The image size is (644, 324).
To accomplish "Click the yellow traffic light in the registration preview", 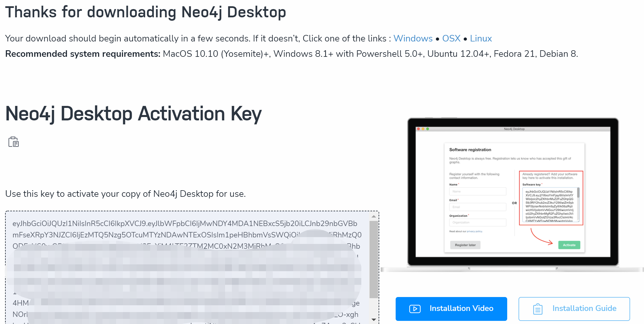I will click(x=423, y=129).
